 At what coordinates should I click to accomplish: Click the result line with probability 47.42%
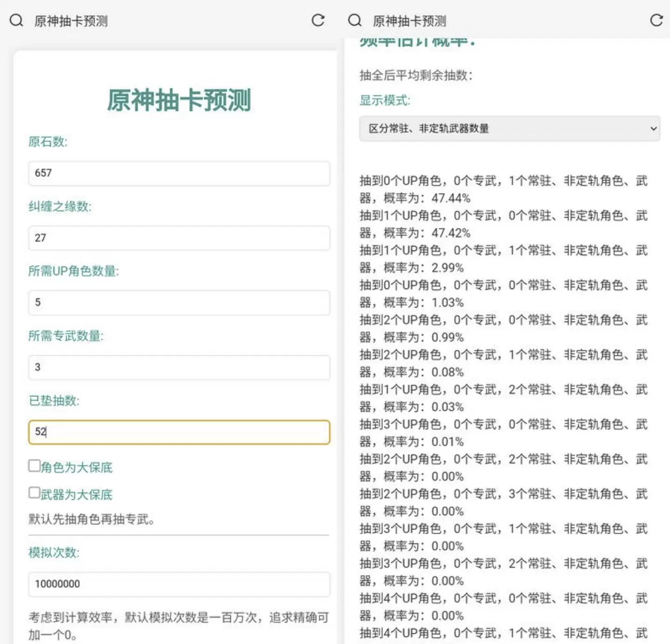pyautogui.click(x=504, y=224)
